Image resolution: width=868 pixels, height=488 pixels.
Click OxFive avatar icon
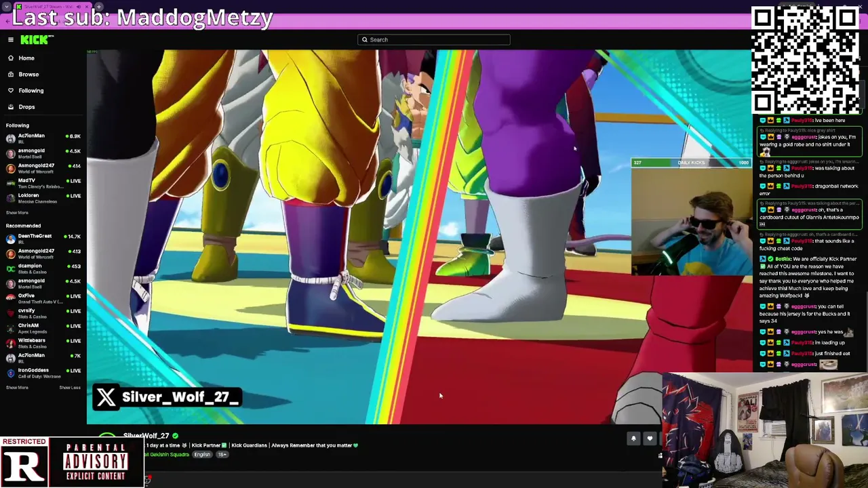pos(10,298)
